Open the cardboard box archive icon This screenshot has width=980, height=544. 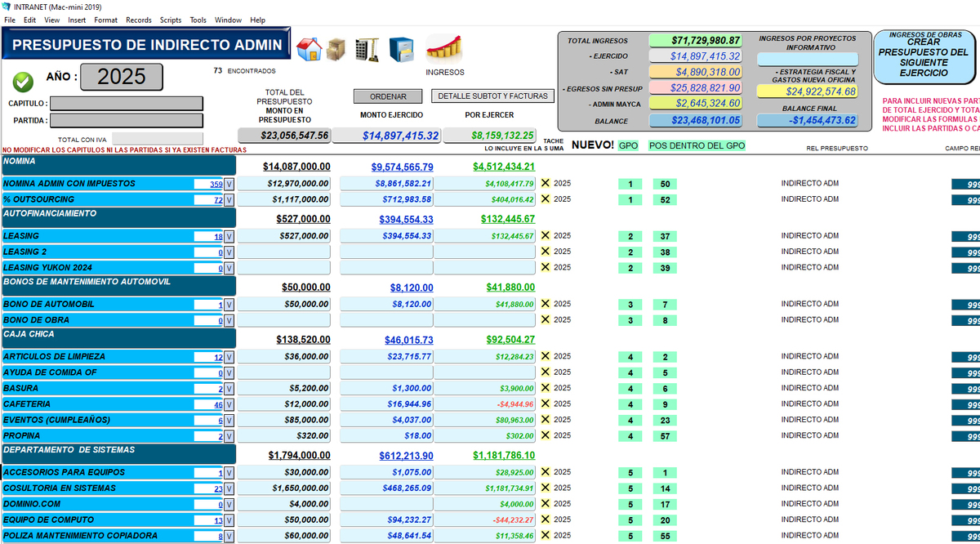[336, 50]
